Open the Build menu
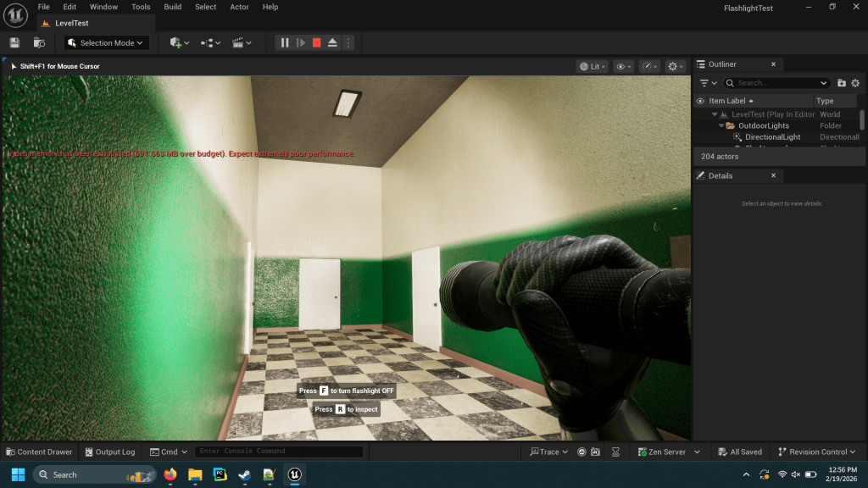This screenshot has width=868, height=488. pos(173,7)
